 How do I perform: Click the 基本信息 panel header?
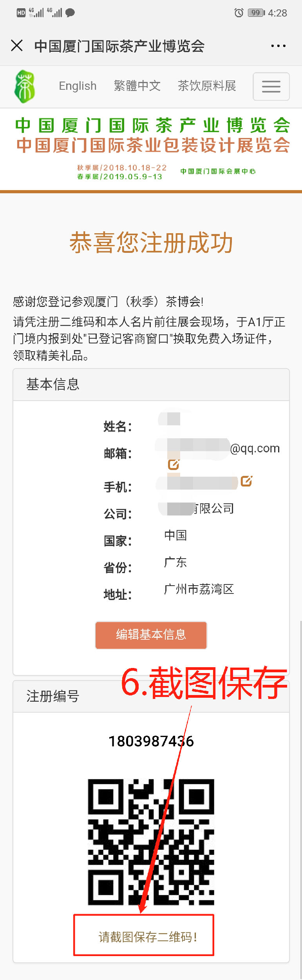(151, 385)
